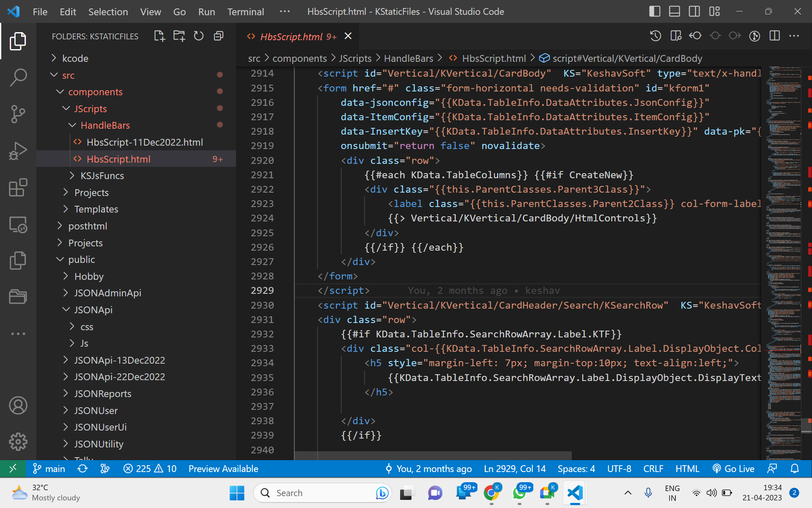The height and width of the screenshot is (508, 812).
Task: Open the Run and Debug view
Action: pos(18,151)
